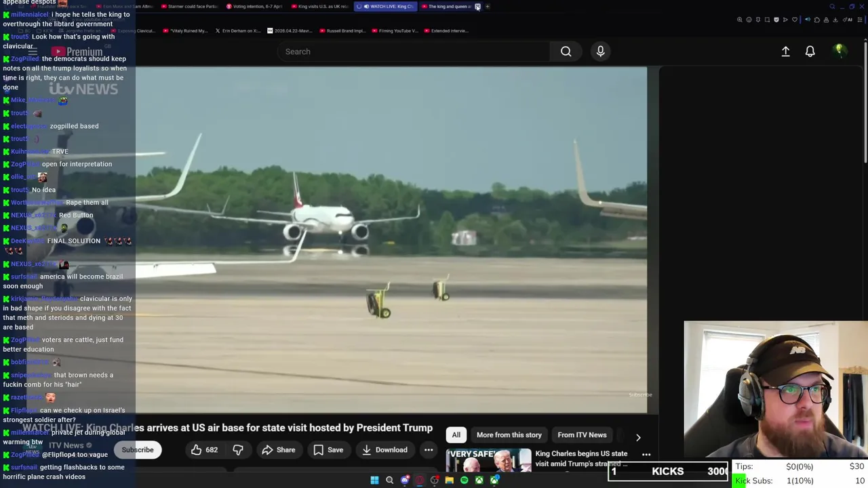This screenshot has width=868, height=488.
Task: Open the Vitaly Ruined My bookmark
Action: (x=185, y=30)
